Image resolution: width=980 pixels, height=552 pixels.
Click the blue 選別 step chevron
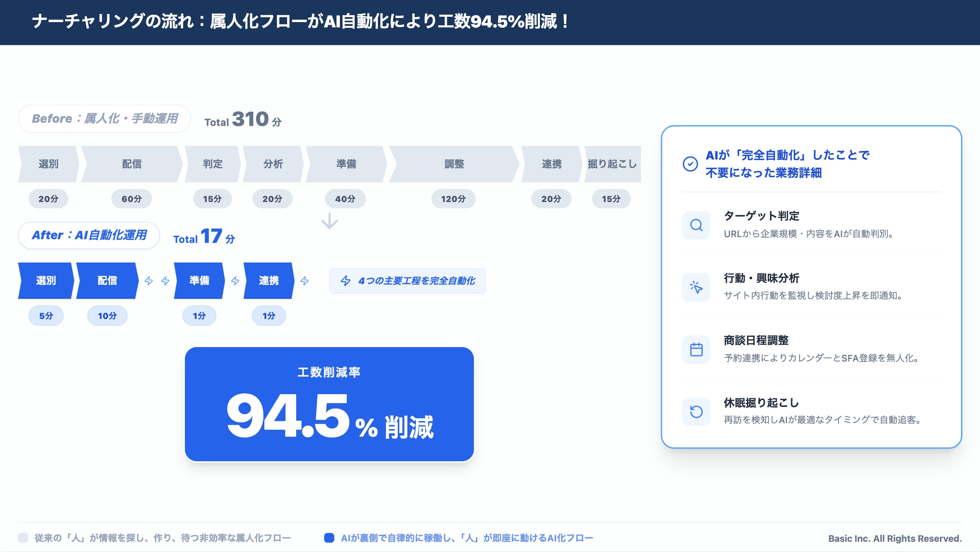pos(46,280)
